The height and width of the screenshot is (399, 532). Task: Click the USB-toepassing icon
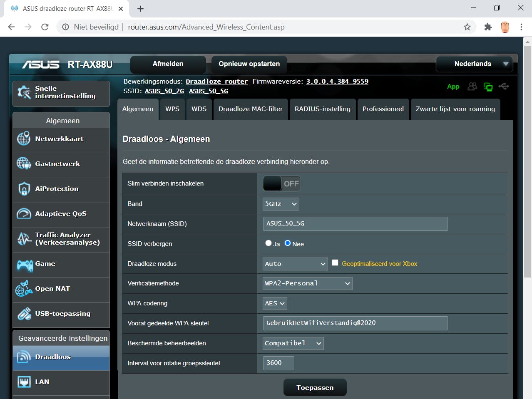[24, 313]
